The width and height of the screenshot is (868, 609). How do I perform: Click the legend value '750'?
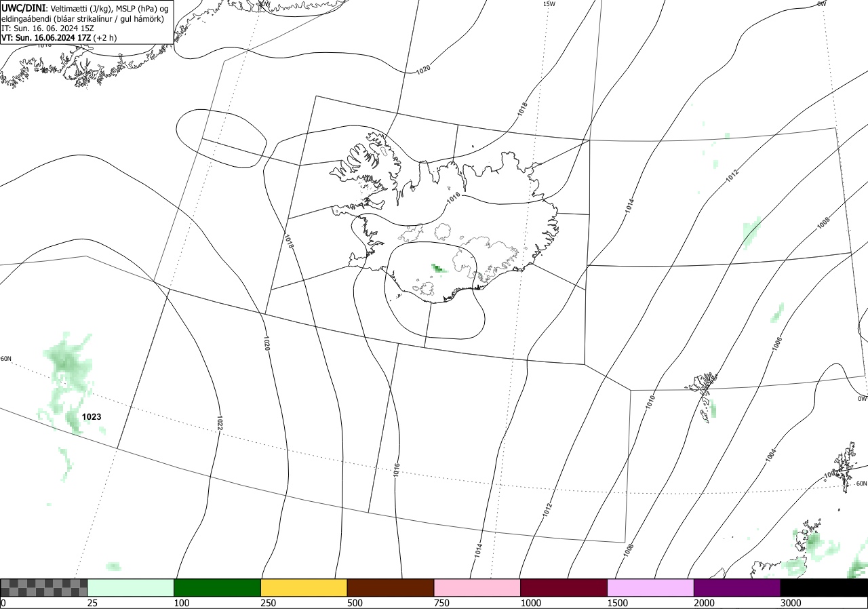(x=441, y=603)
